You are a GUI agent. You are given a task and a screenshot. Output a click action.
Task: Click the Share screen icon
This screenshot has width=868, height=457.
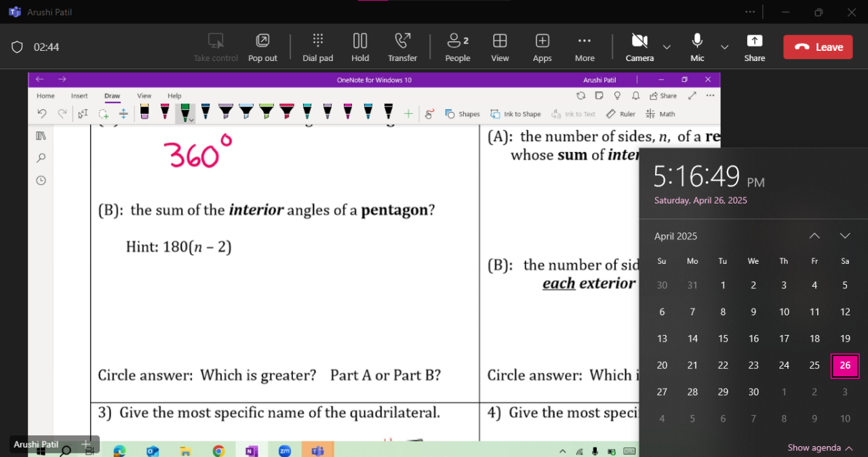click(754, 47)
